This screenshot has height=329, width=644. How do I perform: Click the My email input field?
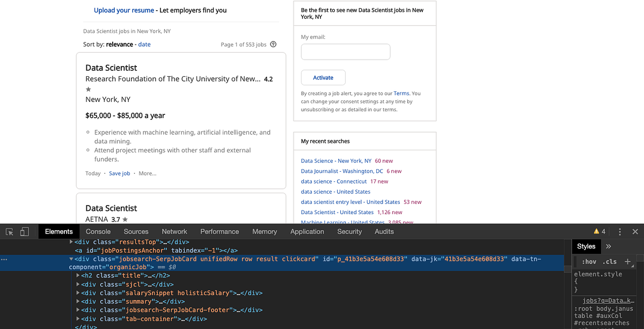click(x=345, y=52)
